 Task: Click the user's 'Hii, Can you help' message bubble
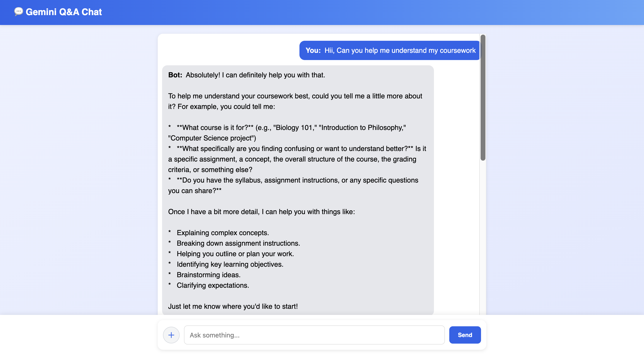pos(390,50)
